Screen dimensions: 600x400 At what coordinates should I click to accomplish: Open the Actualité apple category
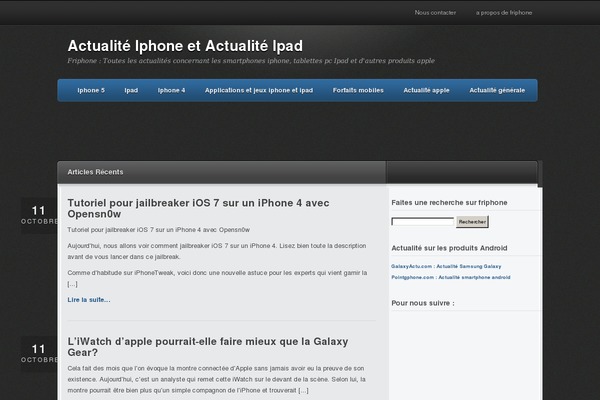pyautogui.click(x=426, y=90)
